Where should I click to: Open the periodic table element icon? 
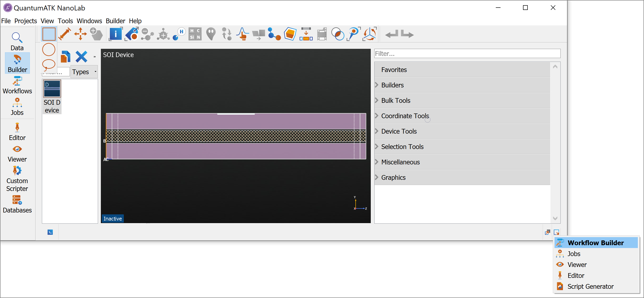pos(195,34)
